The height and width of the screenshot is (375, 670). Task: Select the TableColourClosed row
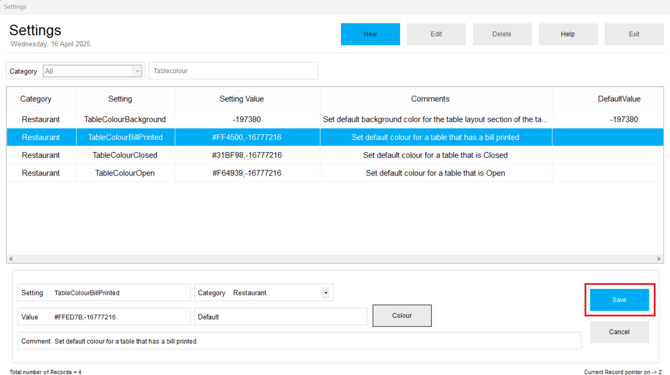335,155
